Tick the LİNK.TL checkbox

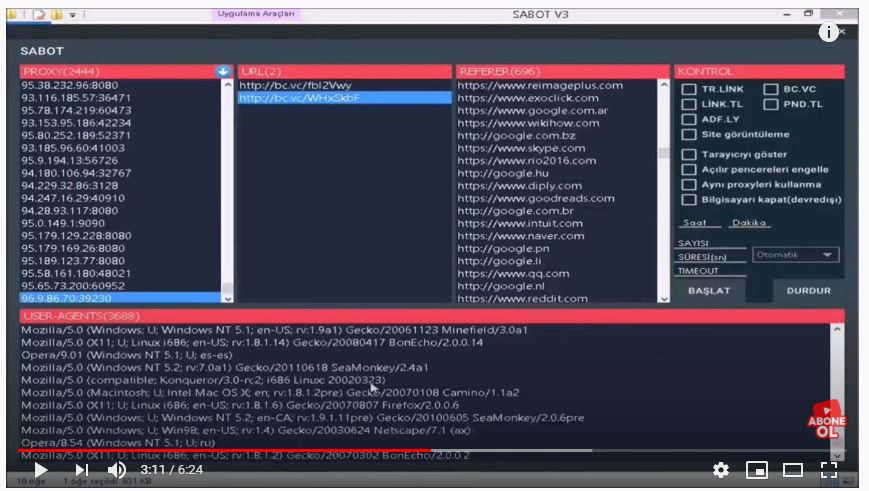click(689, 104)
